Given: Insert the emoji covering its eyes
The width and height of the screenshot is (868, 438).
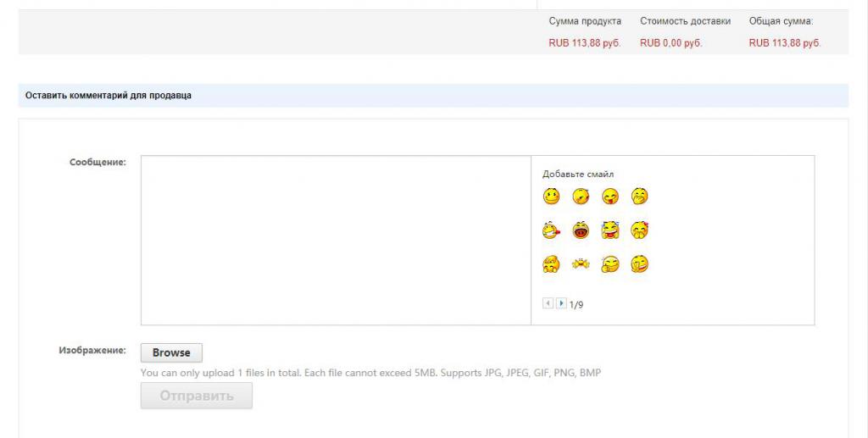Looking at the screenshot, I should (x=551, y=265).
